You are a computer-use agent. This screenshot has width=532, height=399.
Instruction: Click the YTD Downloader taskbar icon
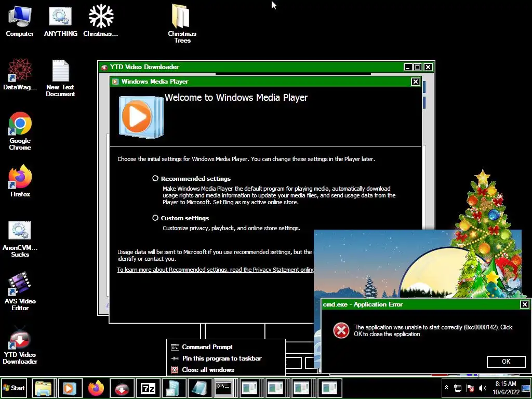pos(122,388)
